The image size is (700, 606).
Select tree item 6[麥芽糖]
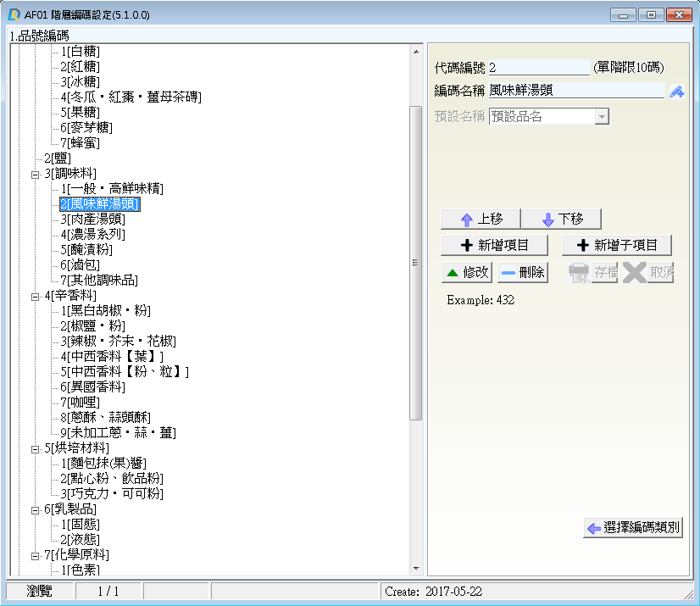pyautogui.click(x=86, y=128)
